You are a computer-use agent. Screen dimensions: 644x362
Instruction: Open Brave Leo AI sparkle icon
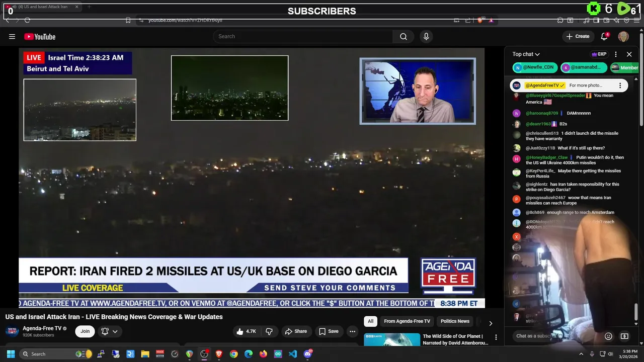click(x=616, y=20)
